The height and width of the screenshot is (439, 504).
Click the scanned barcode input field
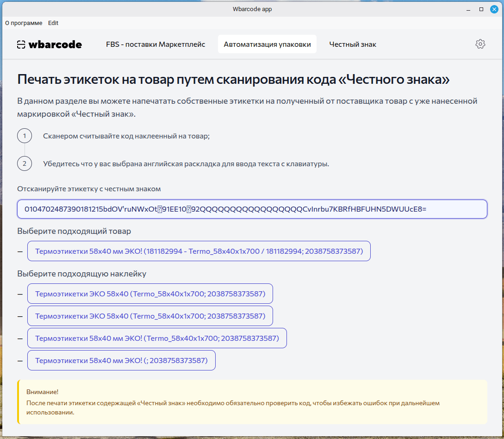[252, 209]
